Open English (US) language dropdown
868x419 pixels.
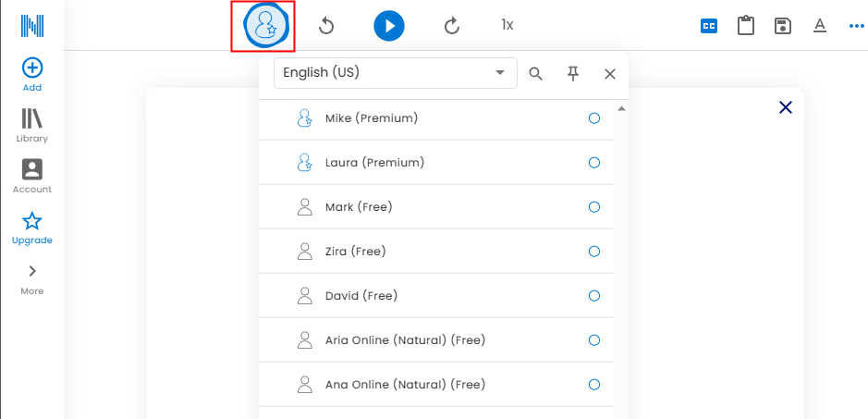point(395,73)
